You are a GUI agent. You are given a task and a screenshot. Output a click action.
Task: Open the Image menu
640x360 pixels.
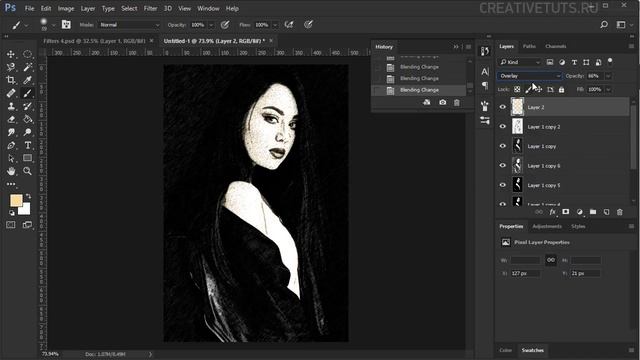coord(66,8)
